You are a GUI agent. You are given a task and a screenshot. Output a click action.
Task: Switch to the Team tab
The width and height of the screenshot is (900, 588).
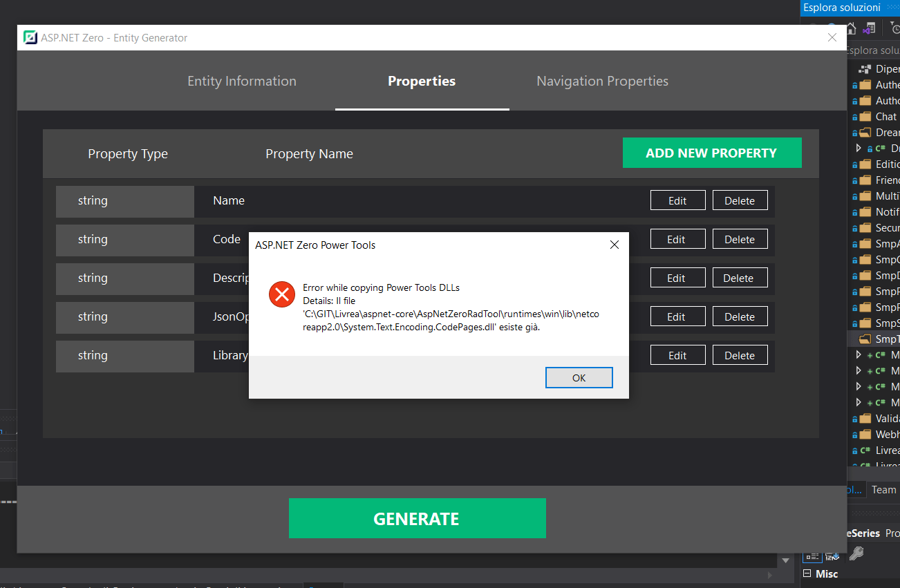tap(883, 489)
